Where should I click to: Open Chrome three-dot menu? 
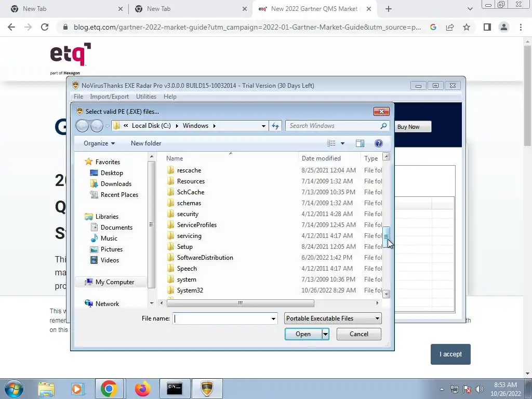(521, 27)
